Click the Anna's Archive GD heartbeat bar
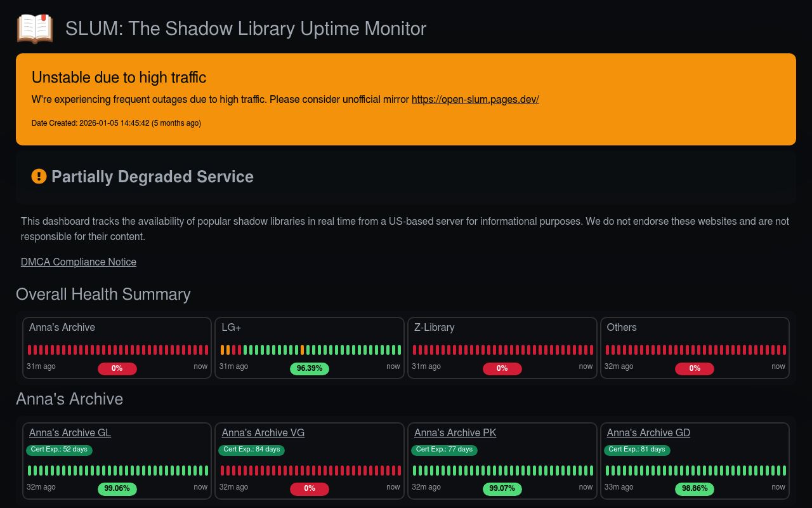 tap(696, 471)
